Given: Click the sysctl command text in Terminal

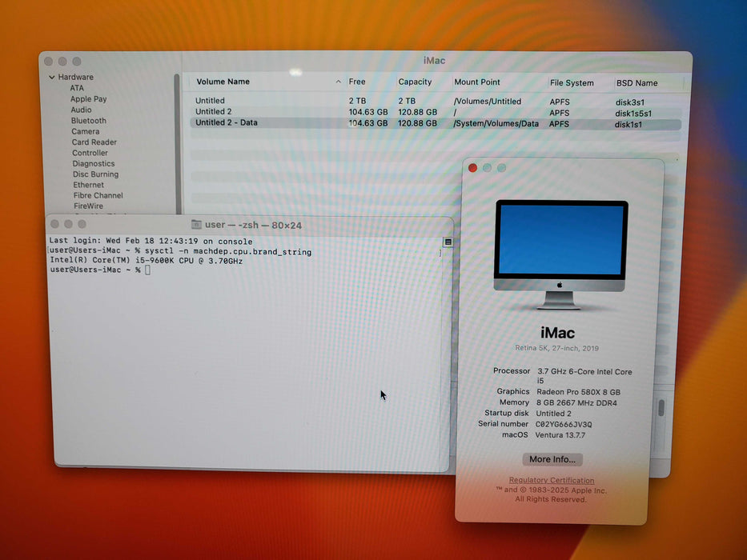Looking at the screenshot, I should pyautogui.click(x=228, y=252).
